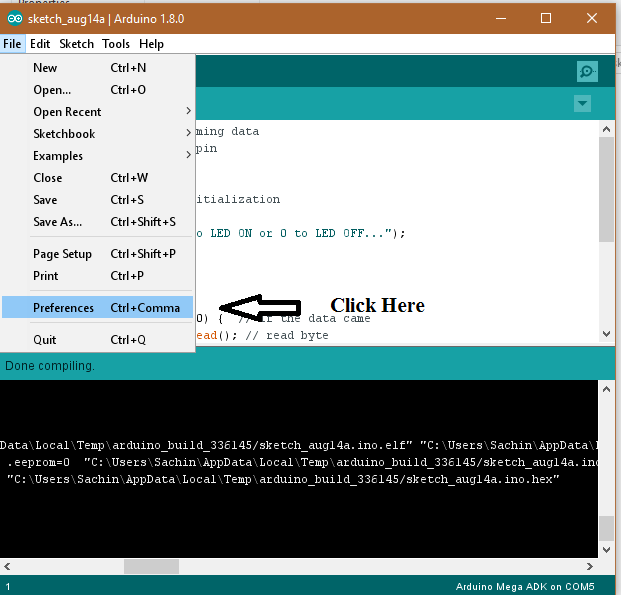Select Quit in the File menu

(97, 339)
